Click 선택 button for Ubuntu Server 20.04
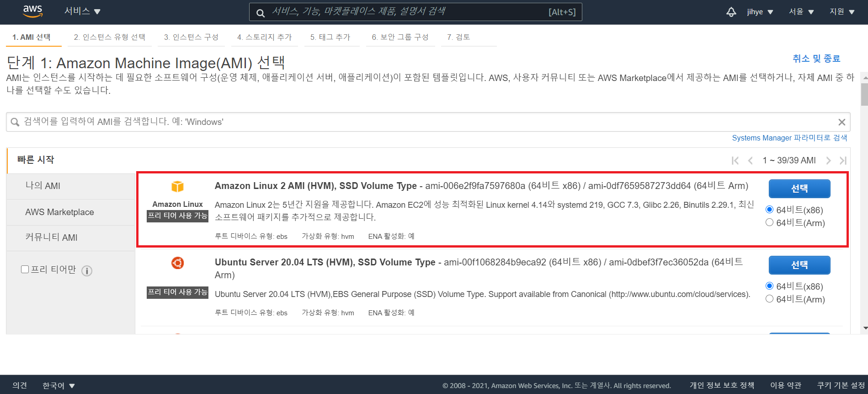Image resolution: width=868 pixels, height=394 pixels. coord(799,265)
